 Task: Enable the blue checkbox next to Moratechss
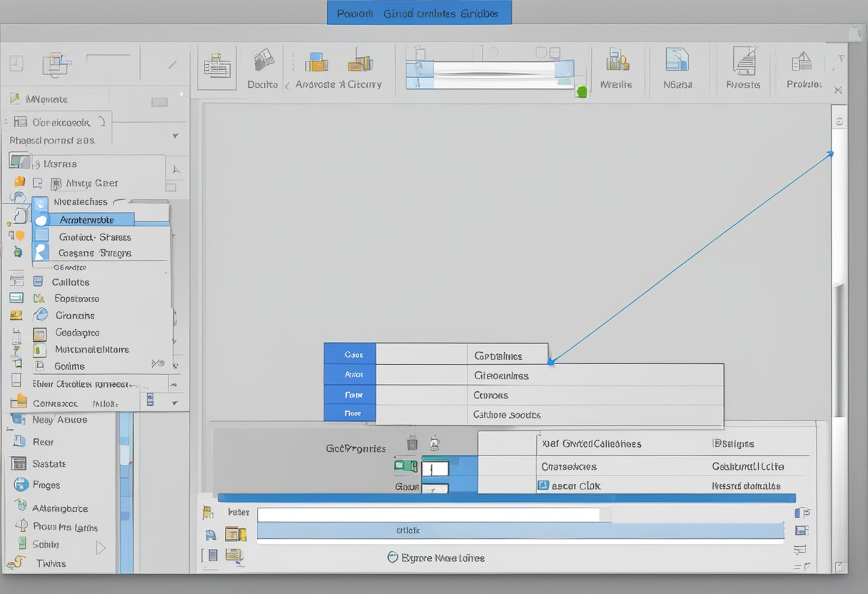click(41, 203)
